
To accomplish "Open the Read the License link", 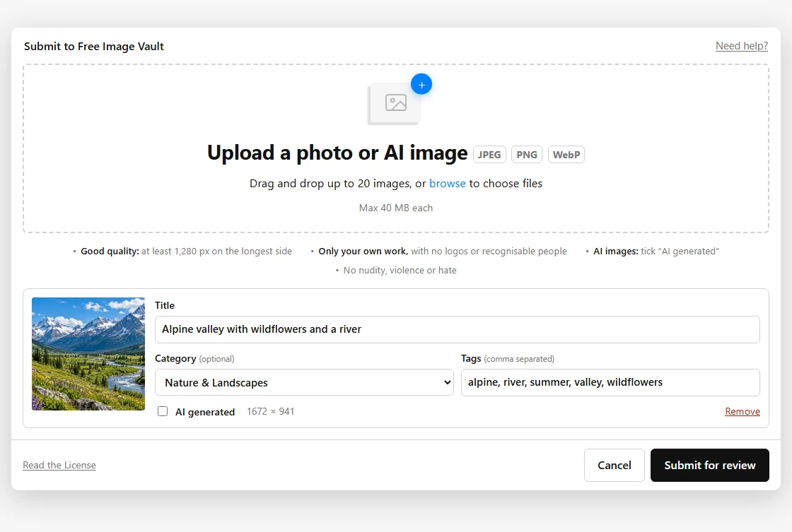I will tap(59, 466).
